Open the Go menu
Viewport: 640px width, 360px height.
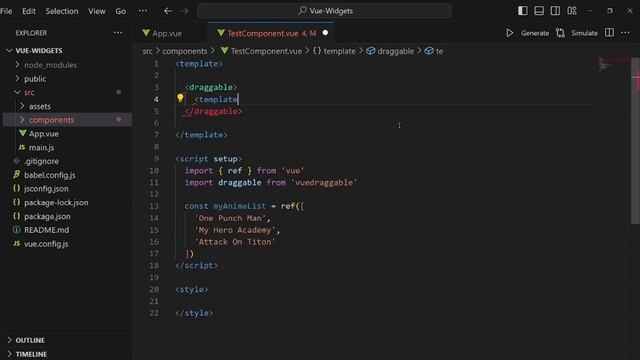click(120, 11)
